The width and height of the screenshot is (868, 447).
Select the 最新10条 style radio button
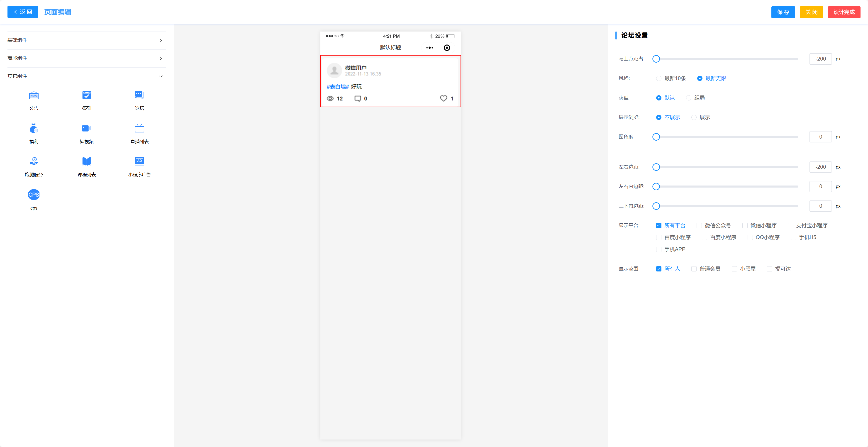(x=658, y=78)
